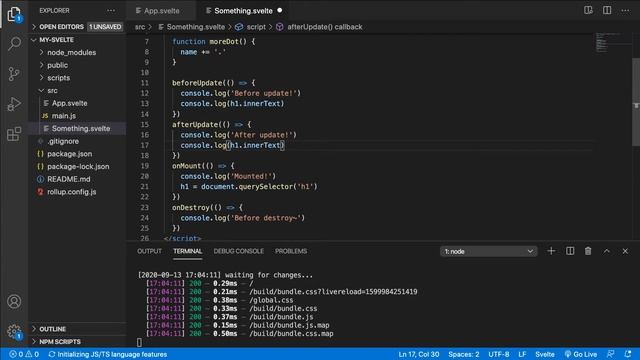The image size is (640, 360).
Task: Collapse the OPEN EDITORS section
Action: (77, 27)
